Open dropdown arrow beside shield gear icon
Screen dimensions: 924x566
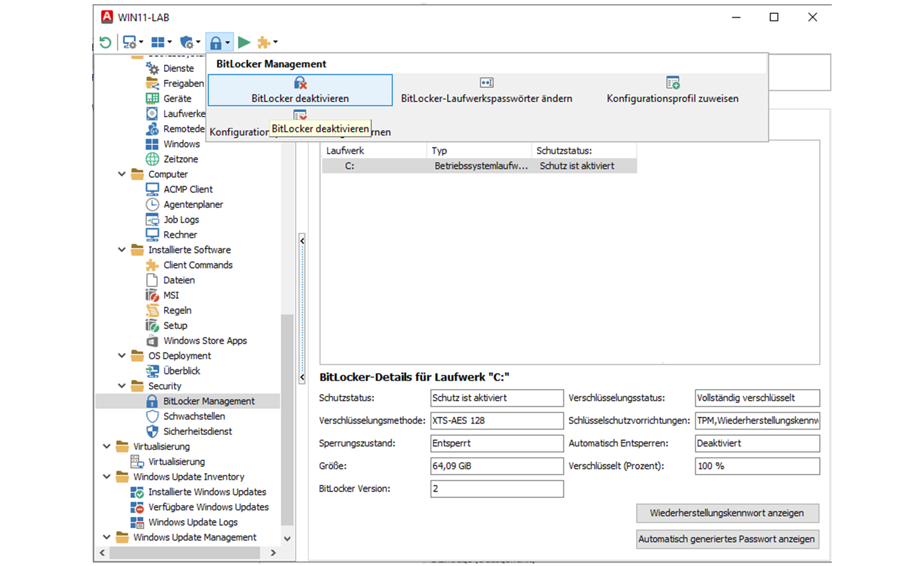(198, 42)
